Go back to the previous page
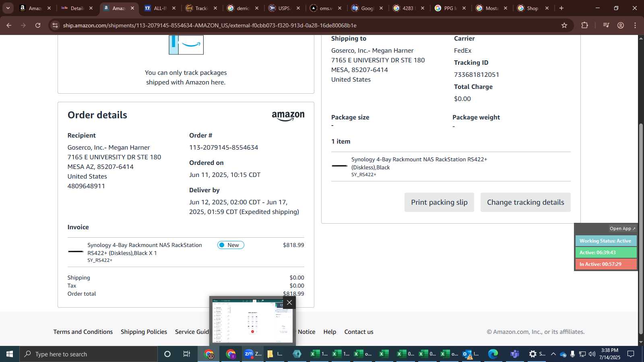The width and height of the screenshot is (644, 362). pyautogui.click(x=9, y=25)
